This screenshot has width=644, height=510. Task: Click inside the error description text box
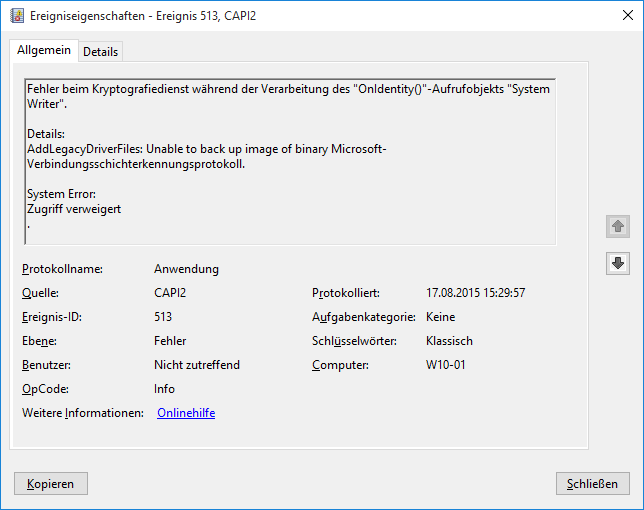point(289,161)
